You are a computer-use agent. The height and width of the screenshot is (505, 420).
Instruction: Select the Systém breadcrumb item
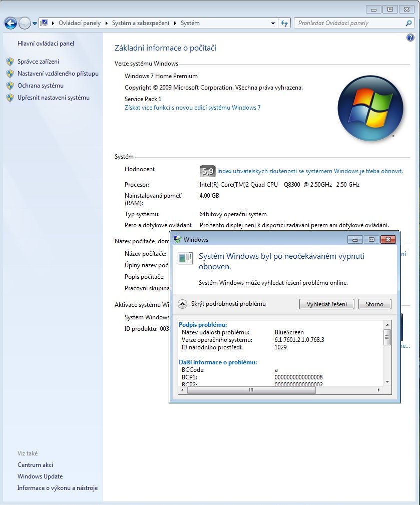[x=190, y=23]
